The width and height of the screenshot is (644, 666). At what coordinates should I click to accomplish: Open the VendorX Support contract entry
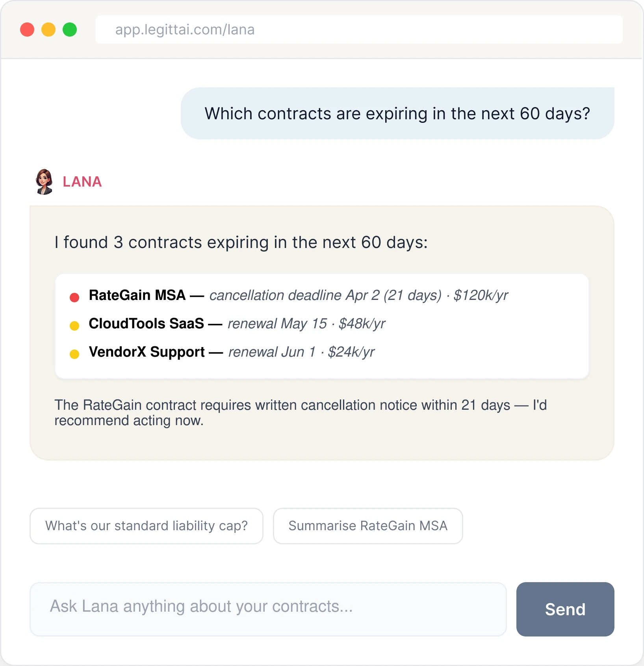[x=147, y=352]
